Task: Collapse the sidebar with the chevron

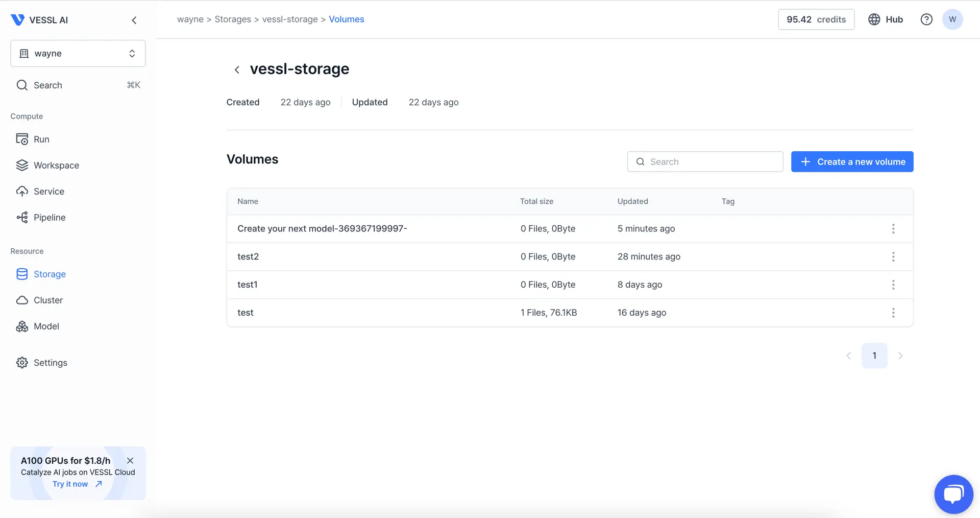Action: point(134,20)
